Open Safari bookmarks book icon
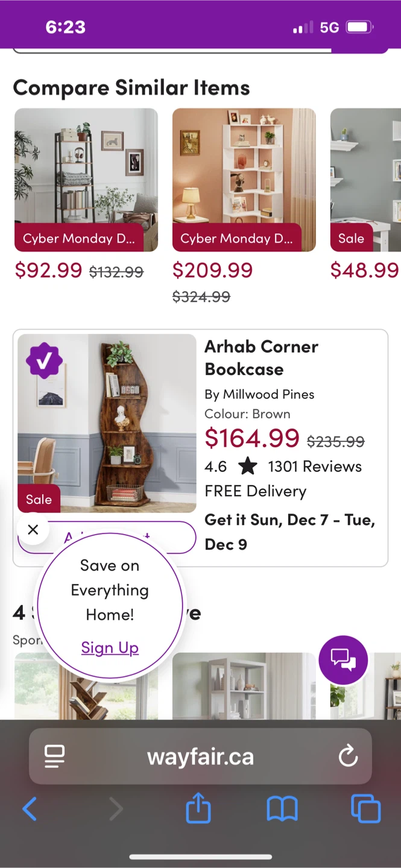The width and height of the screenshot is (401, 868). click(x=282, y=809)
